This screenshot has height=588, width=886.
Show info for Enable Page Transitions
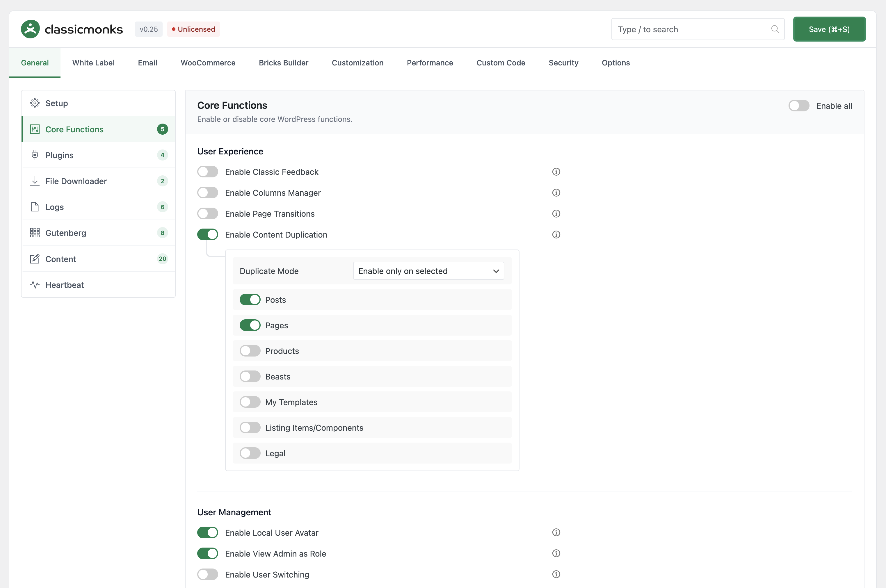click(x=556, y=214)
